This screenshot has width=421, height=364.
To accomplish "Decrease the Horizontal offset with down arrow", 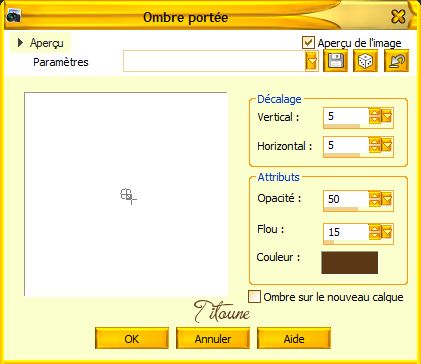I will (375, 149).
